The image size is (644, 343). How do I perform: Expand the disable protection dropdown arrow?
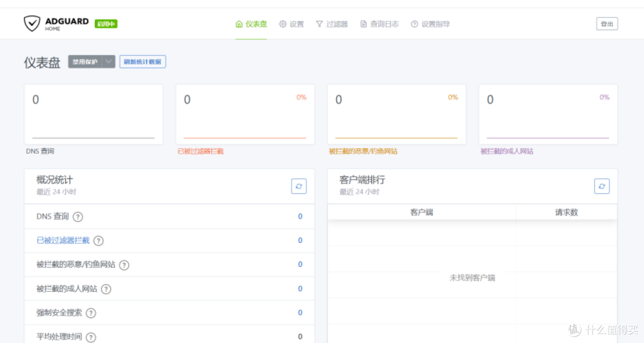pos(109,61)
